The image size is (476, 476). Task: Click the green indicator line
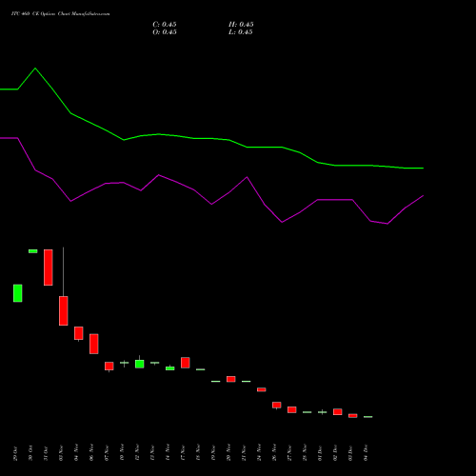pos(211,139)
